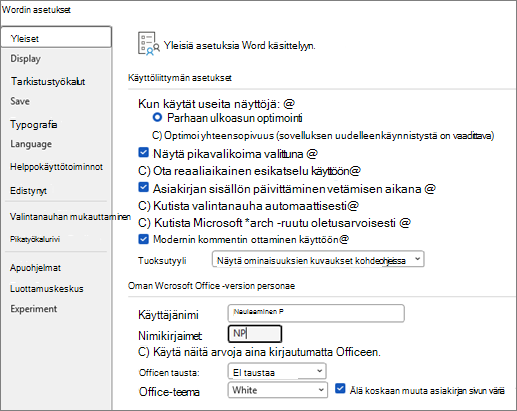Enable Kutista Microsoft search -ruutu oletusarvoisesti
The image size is (517, 411).
coord(144,223)
